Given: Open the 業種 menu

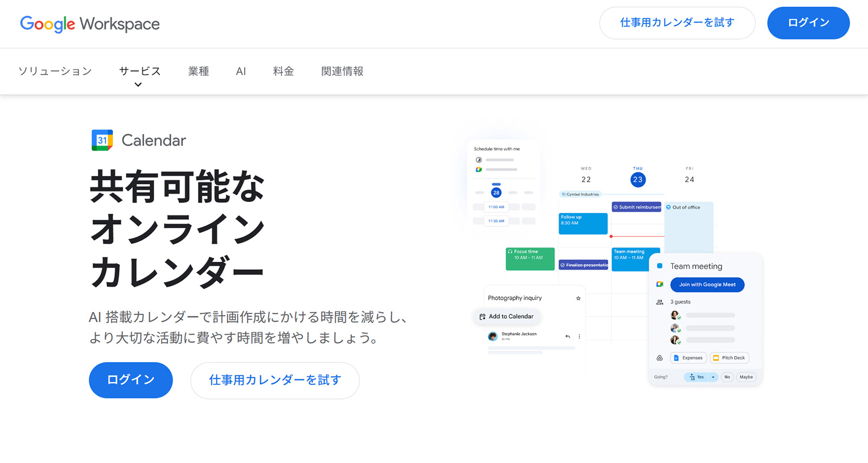Looking at the screenshot, I should (x=199, y=71).
